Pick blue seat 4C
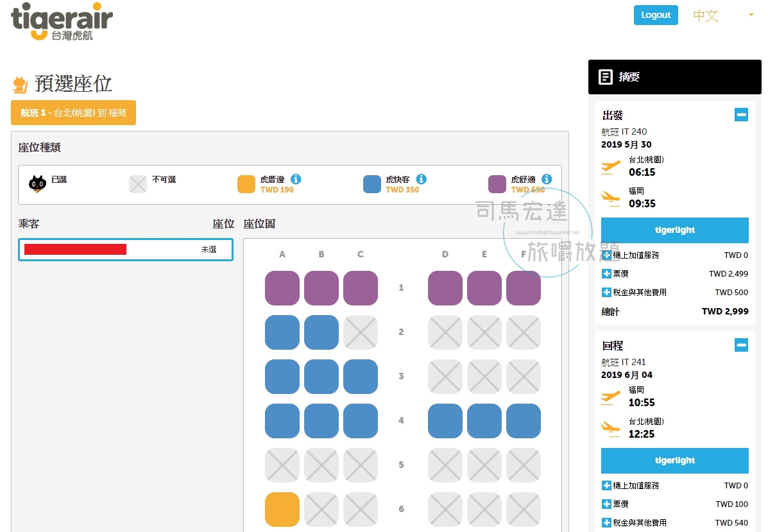 click(x=361, y=421)
